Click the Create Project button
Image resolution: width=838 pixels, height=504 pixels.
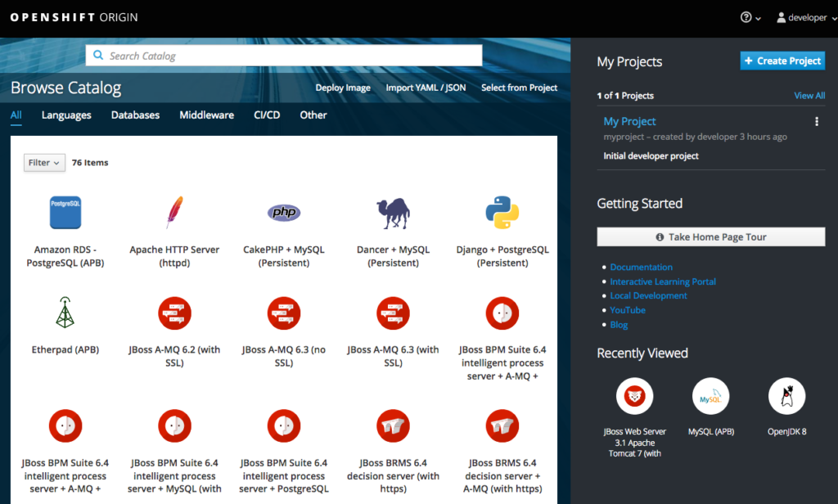click(x=782, y=61)
